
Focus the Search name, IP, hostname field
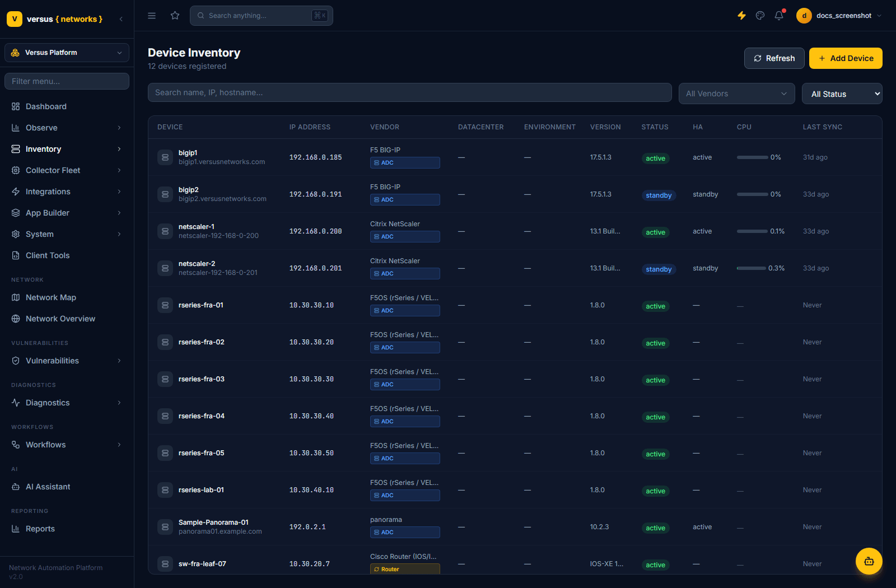tap(410, 92)
